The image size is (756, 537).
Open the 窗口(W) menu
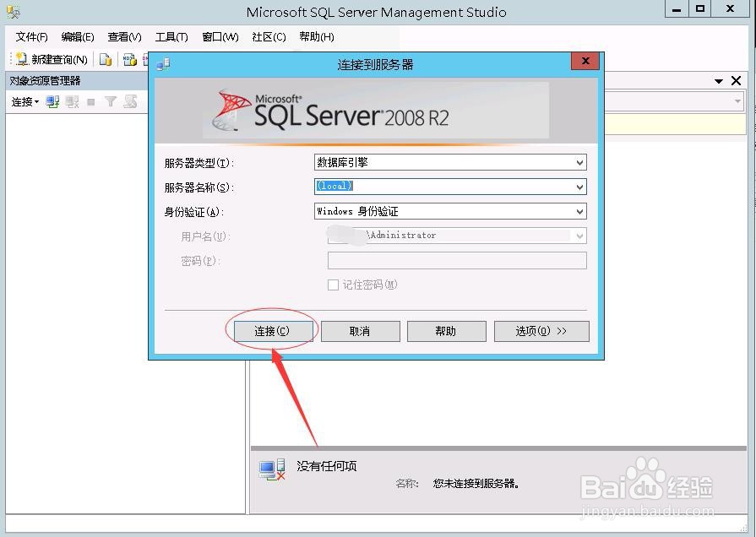click(220, 36)
